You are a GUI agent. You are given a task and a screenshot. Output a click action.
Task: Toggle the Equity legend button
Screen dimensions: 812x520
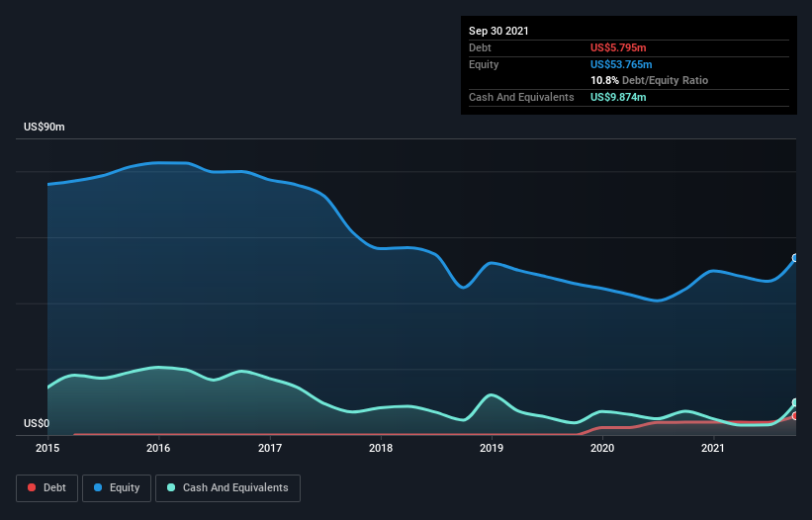117,488
